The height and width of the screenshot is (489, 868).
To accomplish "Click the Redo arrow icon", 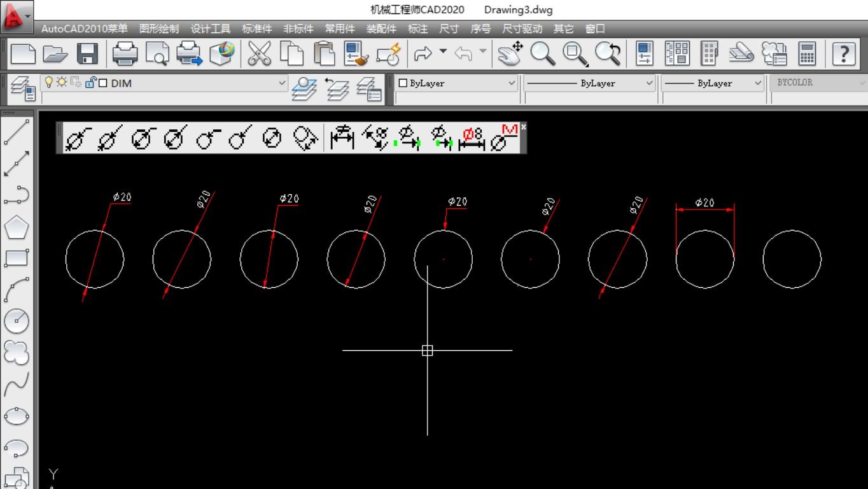I will click(x=423, y=54).
